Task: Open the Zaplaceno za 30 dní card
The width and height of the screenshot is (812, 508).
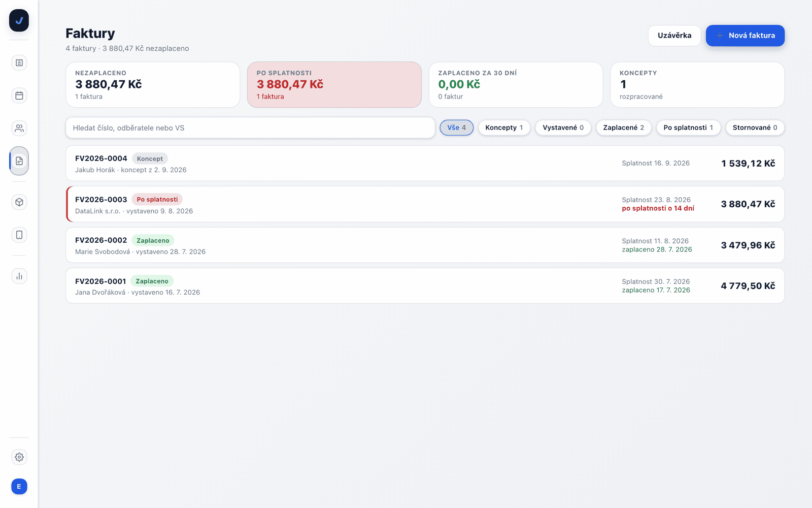Action: [516, 85]
